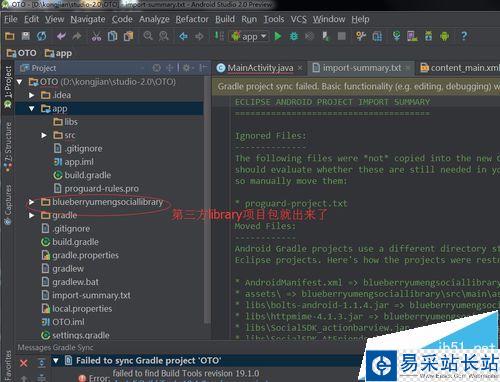Switch to the content_main.xml tab

[x=459, y=68]
